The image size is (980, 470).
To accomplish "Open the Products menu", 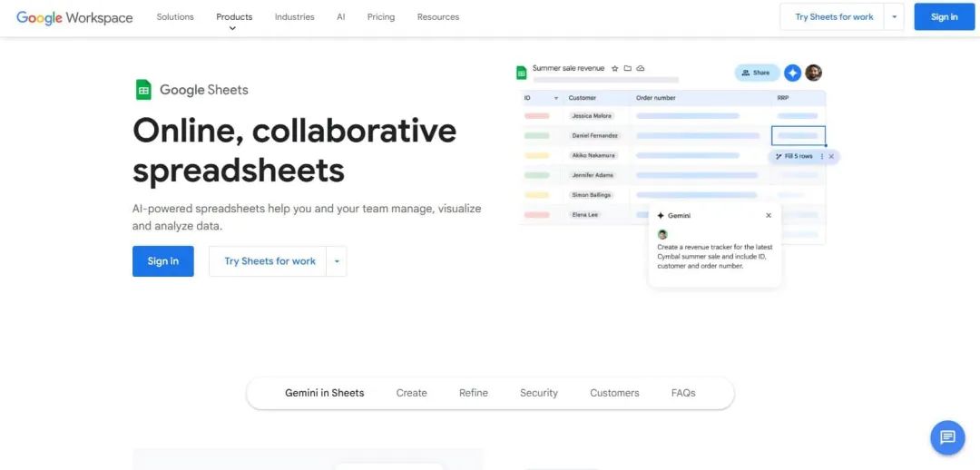I will coord(234,17).
